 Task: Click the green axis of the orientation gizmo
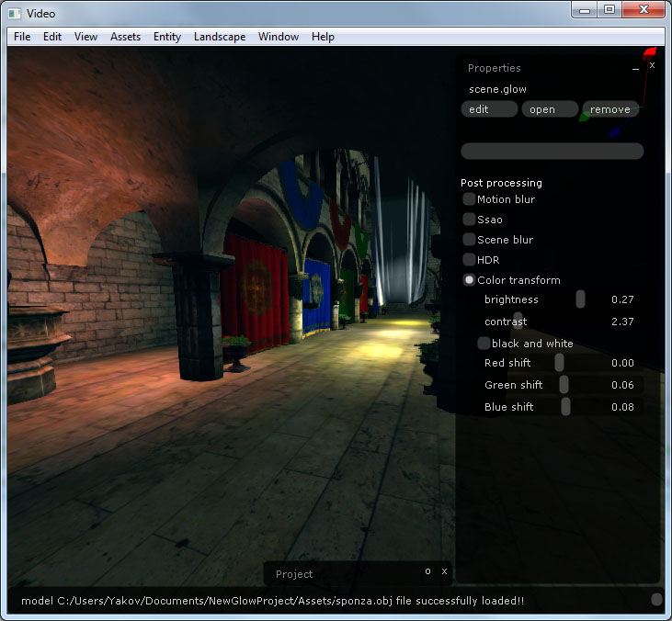click(585, 116)
